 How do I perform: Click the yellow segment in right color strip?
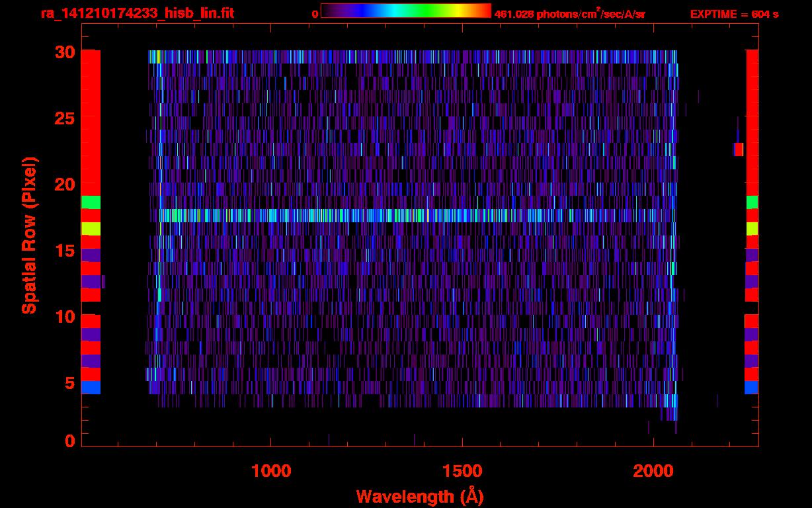pos(752,229)
